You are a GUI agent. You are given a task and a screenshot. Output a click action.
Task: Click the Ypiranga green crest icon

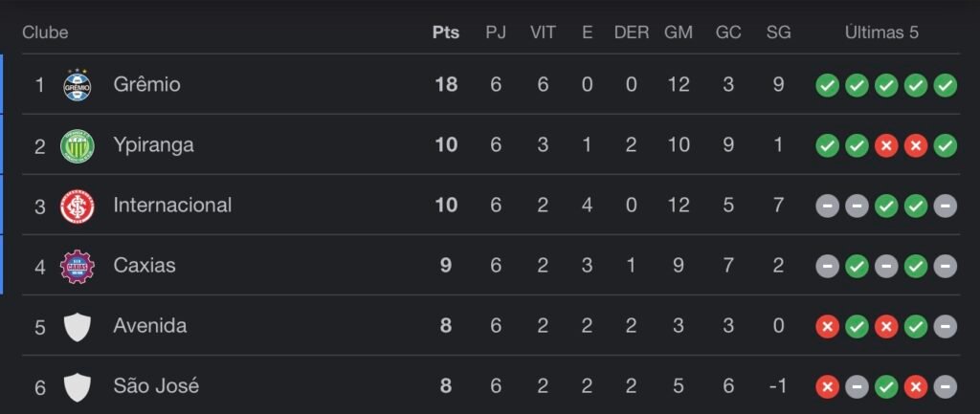[x=77, y=145]
